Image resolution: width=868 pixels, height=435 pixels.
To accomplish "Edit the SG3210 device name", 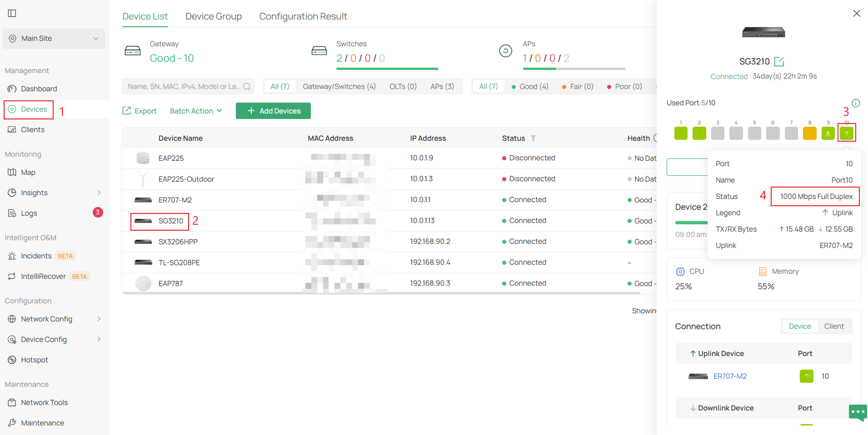I will [779, 61].
